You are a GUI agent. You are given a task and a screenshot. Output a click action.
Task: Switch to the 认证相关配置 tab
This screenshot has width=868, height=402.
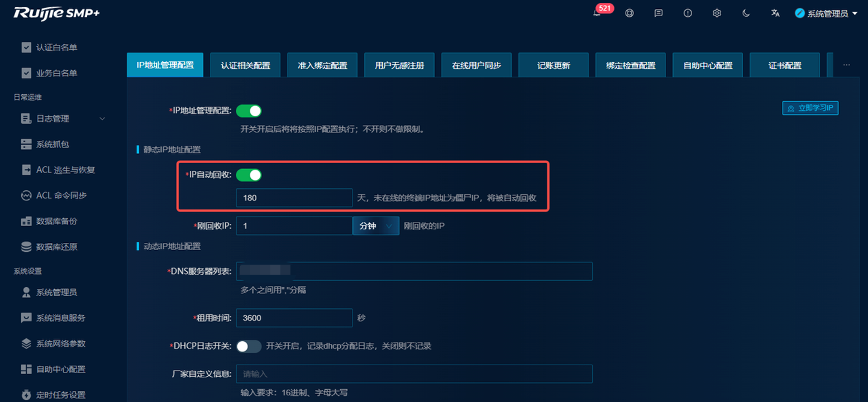(x=246, y=65)
